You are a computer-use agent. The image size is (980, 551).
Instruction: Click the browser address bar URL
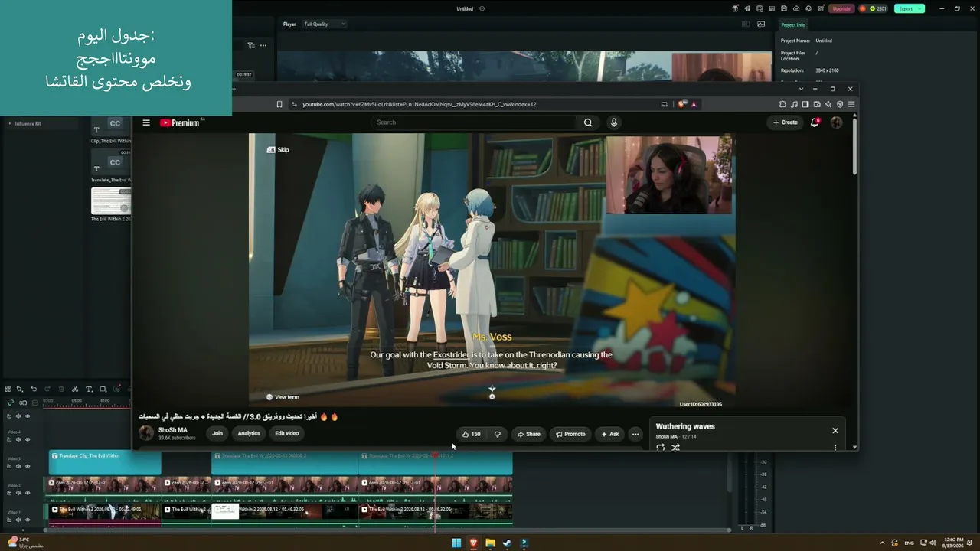[x=419, y=104]
